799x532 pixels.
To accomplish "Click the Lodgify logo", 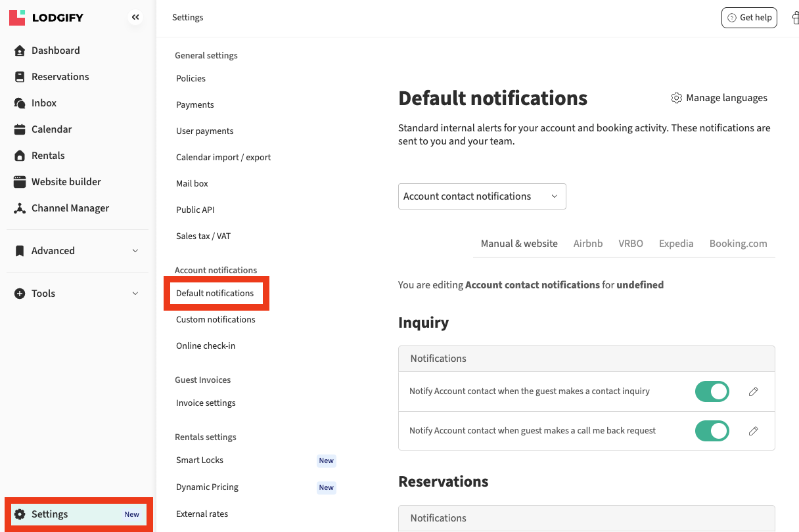I will tap(46, 18).
